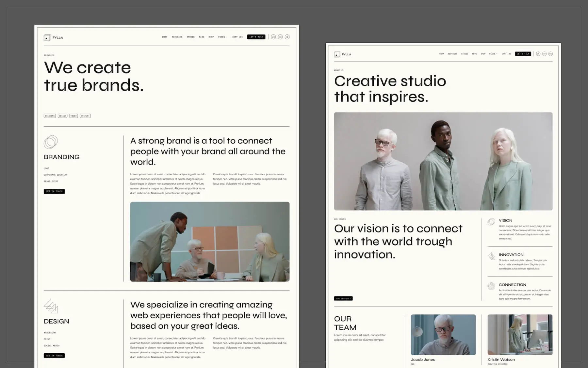Click the CONNECTION value heading
Viewport: 588px width, 368px height.
tap(513, 285)
